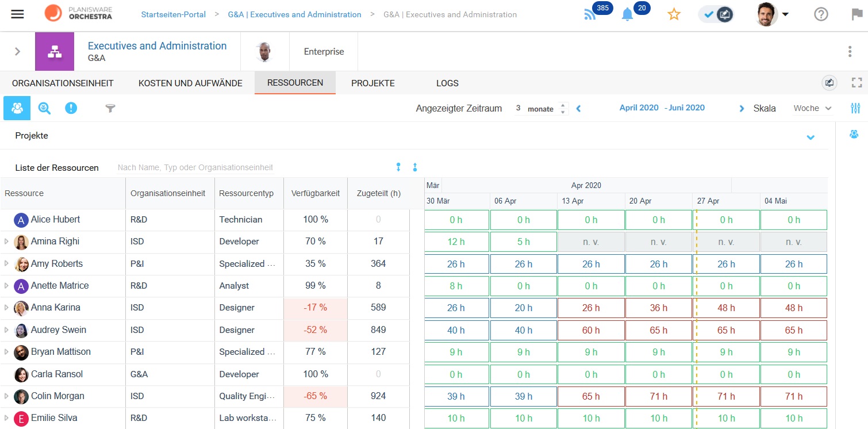Open the help question mark icon
The height and width of the screenshot is (429, 868).
[x=821, y=15]
